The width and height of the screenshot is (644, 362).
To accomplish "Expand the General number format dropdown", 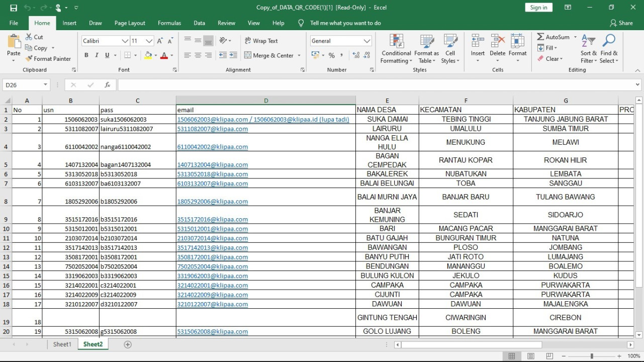I will (366, 41).
